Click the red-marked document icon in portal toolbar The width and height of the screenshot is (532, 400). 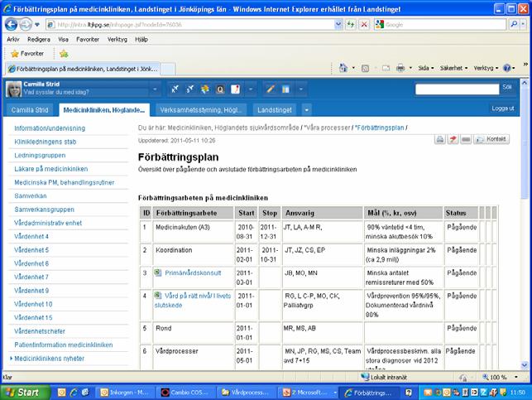tap(235, 89)
